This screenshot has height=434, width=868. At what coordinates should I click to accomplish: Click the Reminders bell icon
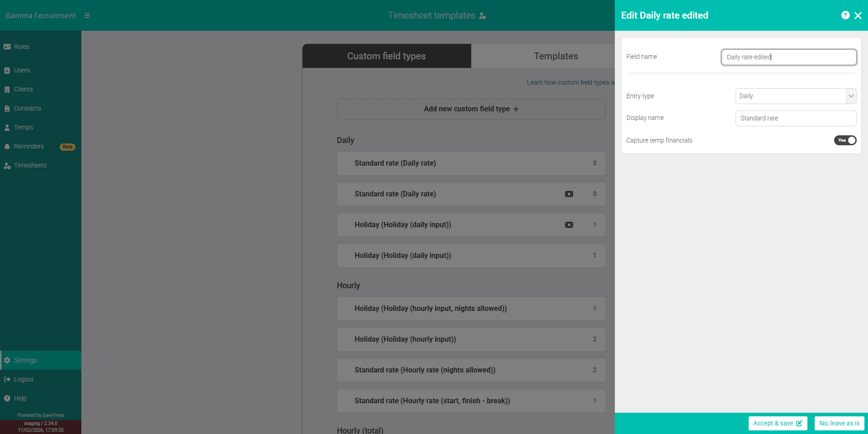tap(7, 146)
